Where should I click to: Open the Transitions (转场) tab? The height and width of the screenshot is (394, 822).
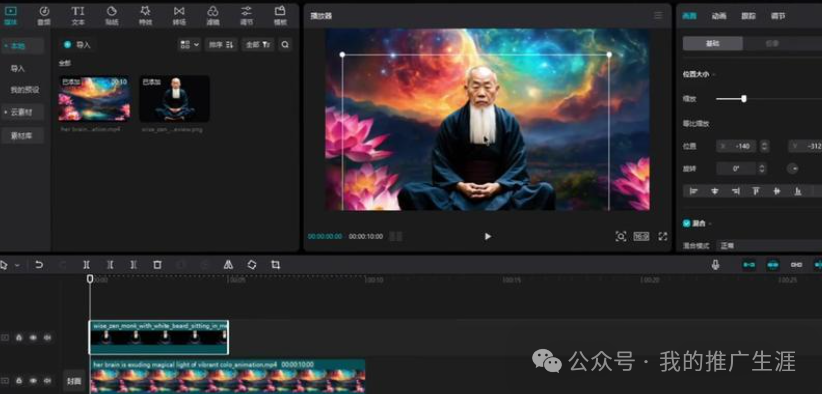pos(179,15)
